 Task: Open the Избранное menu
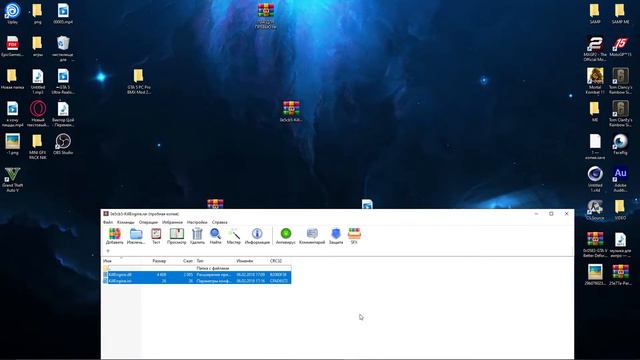172,222
